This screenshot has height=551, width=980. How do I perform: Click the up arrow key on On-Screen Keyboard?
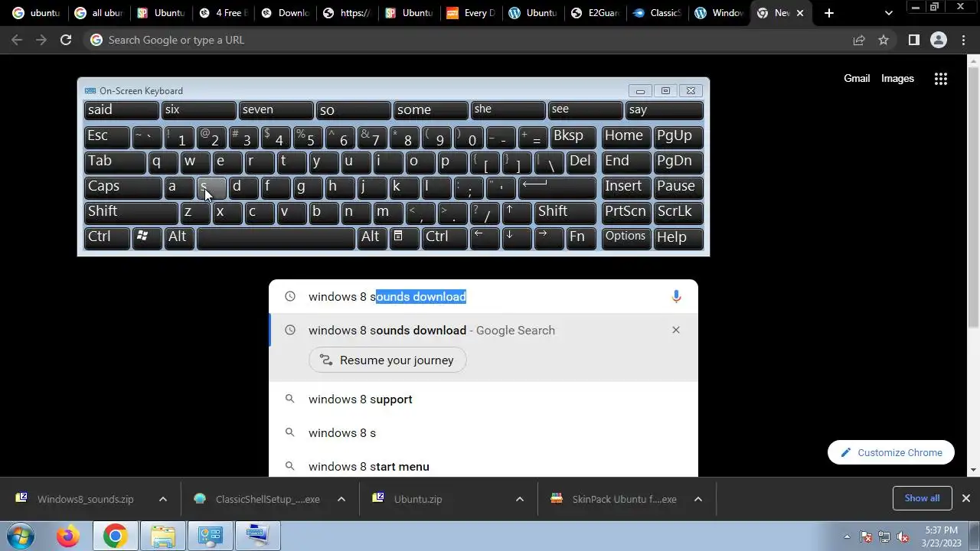[x=517, y=212]
